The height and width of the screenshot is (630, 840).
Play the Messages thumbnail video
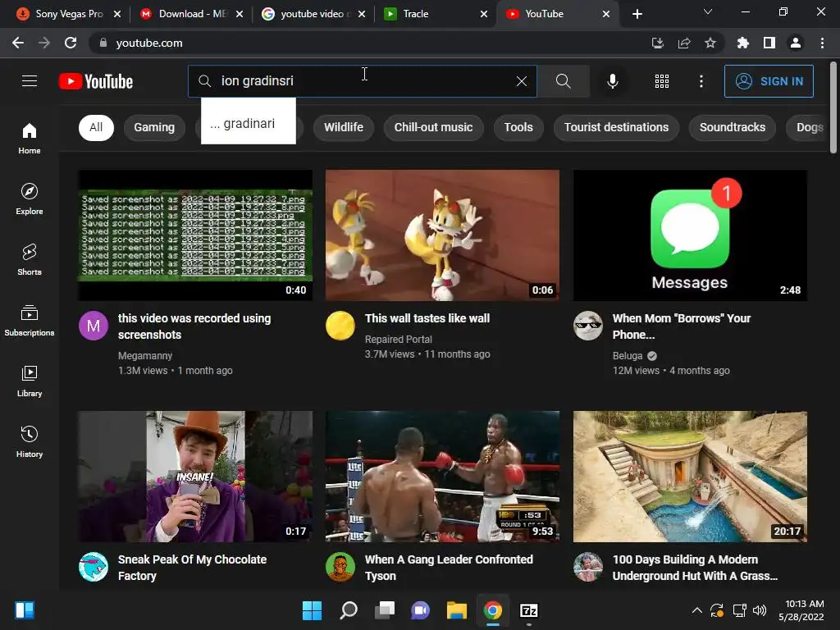coord(690,235)
